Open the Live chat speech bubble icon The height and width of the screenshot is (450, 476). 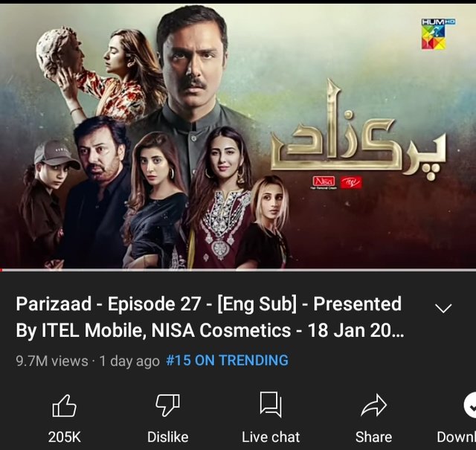[271, 405]
